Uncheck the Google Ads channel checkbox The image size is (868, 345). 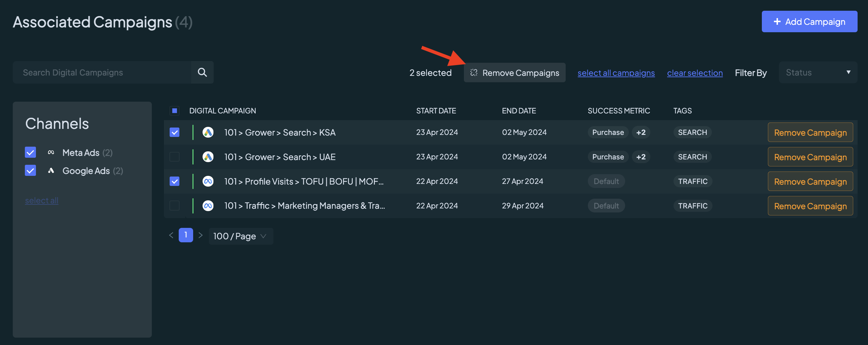(x=30, y=170)
